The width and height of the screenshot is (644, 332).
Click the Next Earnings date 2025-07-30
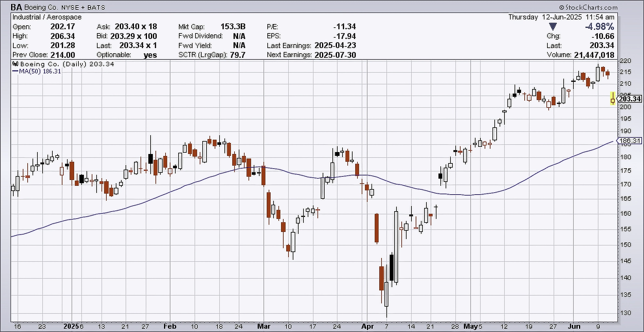pyautogui.click(x=335, y=55)
